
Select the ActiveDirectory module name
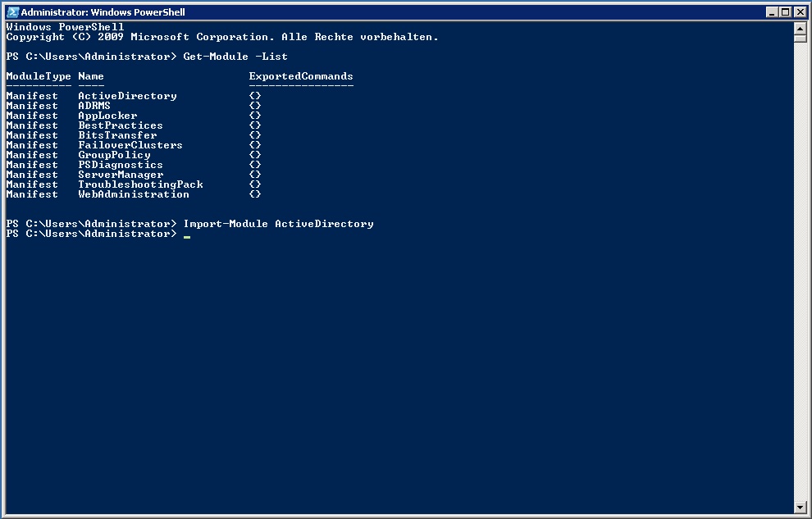[126, 95]
